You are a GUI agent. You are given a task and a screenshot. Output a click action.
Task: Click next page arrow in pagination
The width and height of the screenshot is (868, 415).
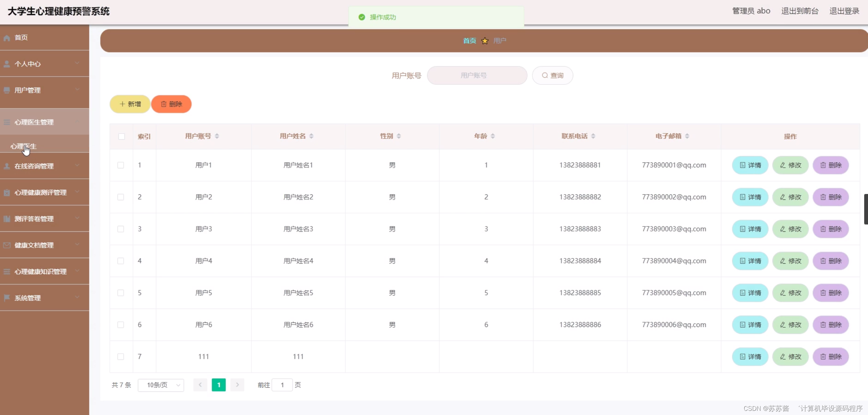click(x=237, y=385)
